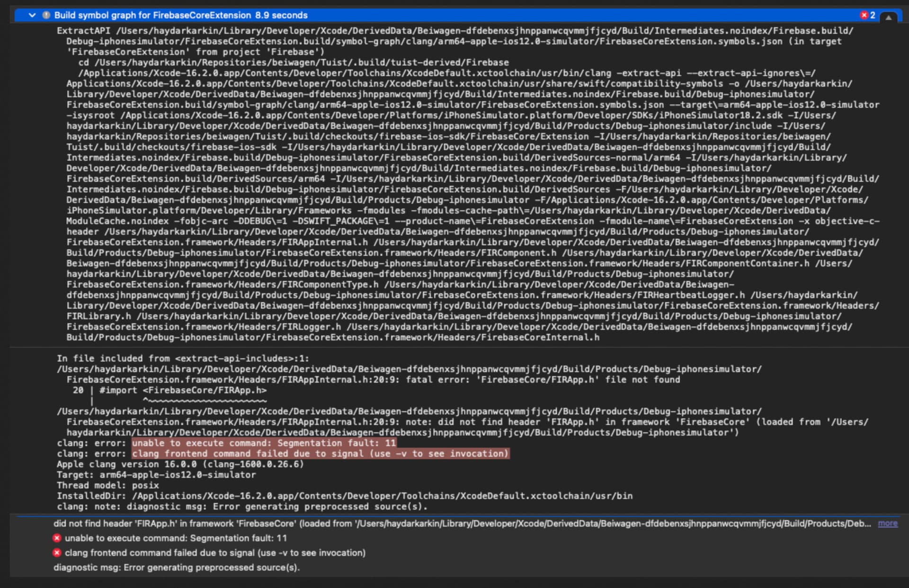This screenshot has width=909, height=588.
Task: Click the warning status icon beside Build symbol graph
Action: pos(46,15)
